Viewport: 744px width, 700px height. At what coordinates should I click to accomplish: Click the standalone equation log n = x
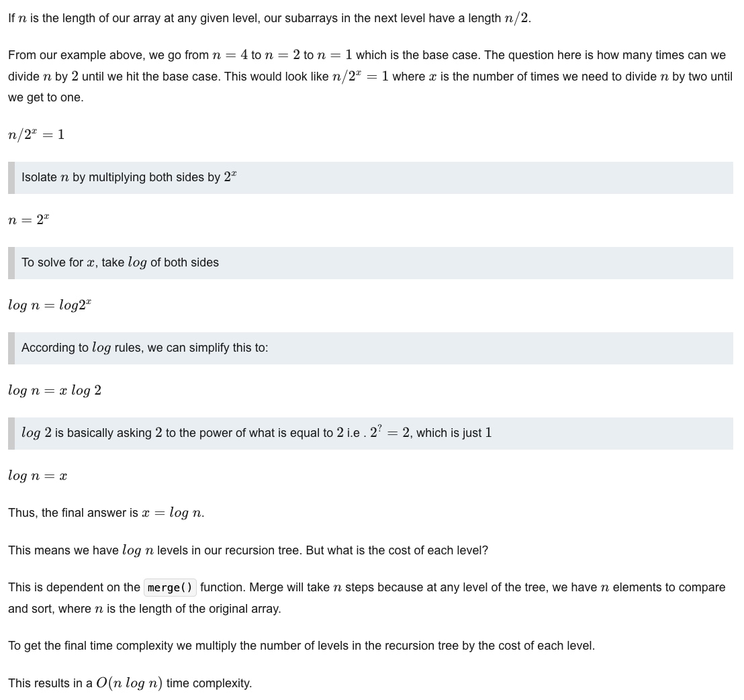click(38, 475)
